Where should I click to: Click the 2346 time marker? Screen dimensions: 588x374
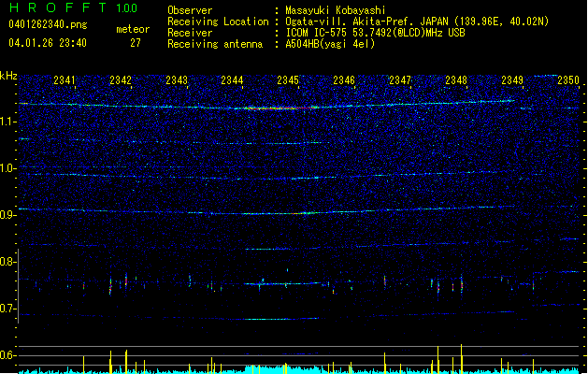point(344,80)
